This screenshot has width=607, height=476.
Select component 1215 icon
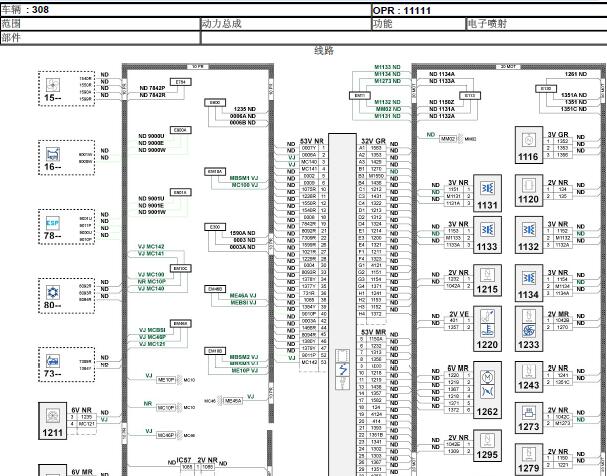487,275
